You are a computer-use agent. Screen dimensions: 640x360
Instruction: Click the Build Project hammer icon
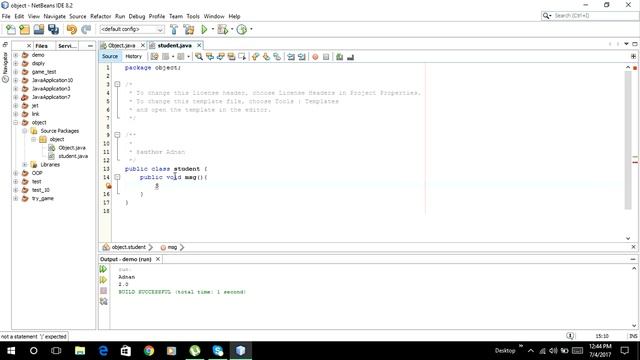pyautogui.click(x=174, y=29)
